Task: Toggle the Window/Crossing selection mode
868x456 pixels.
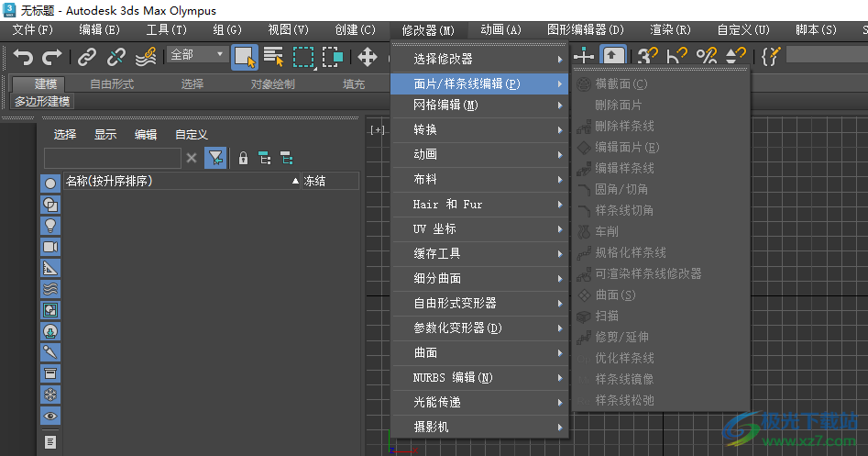Action: click(332, 57)
